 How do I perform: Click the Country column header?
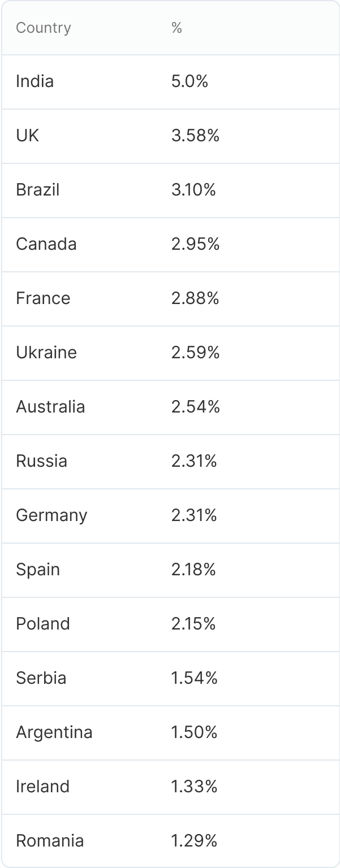coord(44,28)
